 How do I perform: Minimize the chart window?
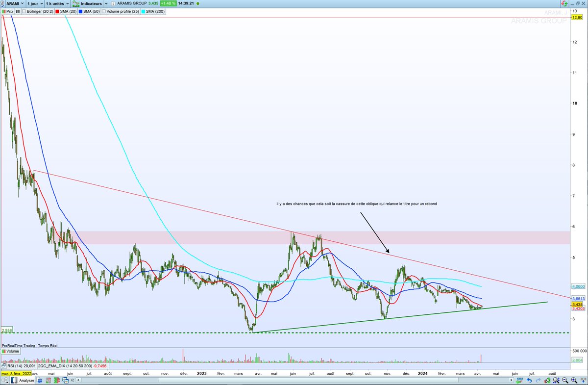tap(572, 4)
